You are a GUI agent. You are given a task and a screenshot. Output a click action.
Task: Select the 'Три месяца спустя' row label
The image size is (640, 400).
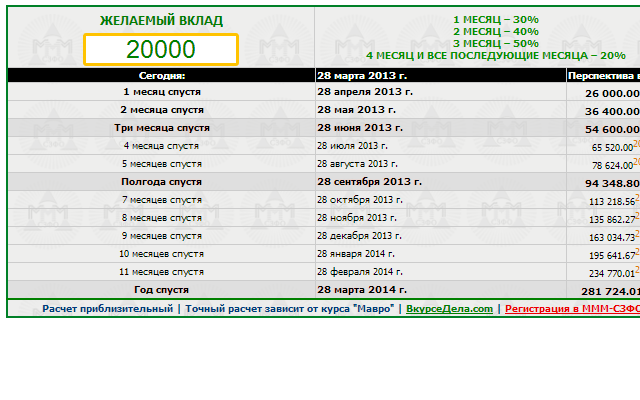pyautogui.click(x=162, y=128)
